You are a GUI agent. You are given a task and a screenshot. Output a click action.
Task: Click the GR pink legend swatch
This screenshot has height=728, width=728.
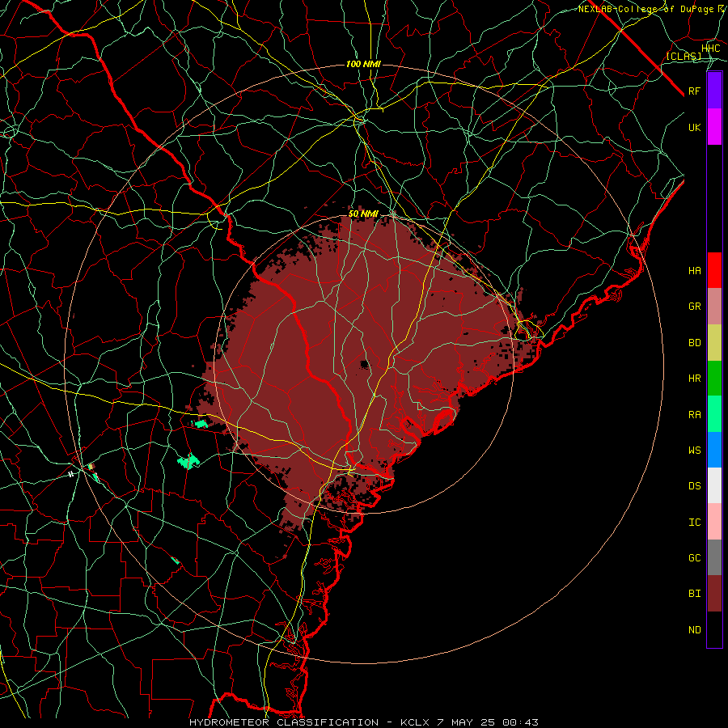click(x=714, y=307)
